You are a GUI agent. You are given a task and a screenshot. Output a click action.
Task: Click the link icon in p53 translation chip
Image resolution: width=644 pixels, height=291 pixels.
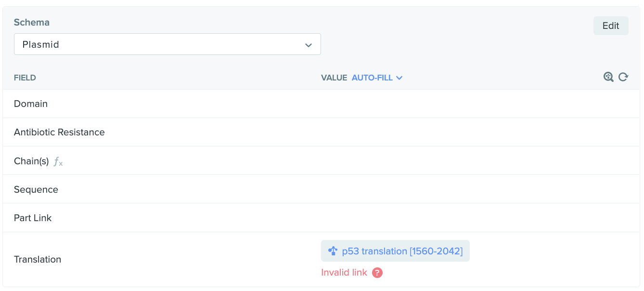(x=333, y=251)
